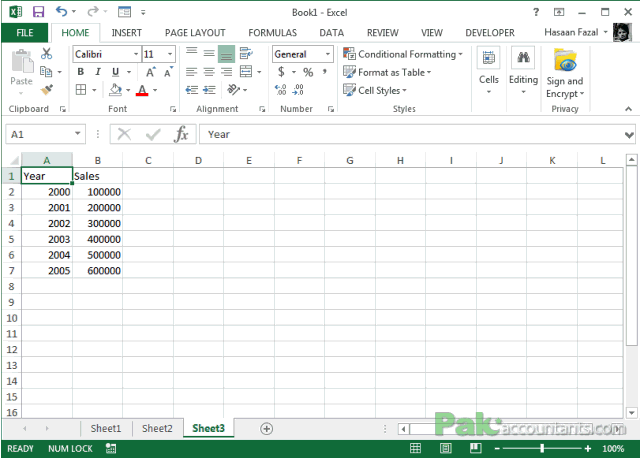This screenshot has height=458, width=640.
Task: Toggle Middle Align vertical alignment
Action: pyautogui.click(x=209, y=53)
